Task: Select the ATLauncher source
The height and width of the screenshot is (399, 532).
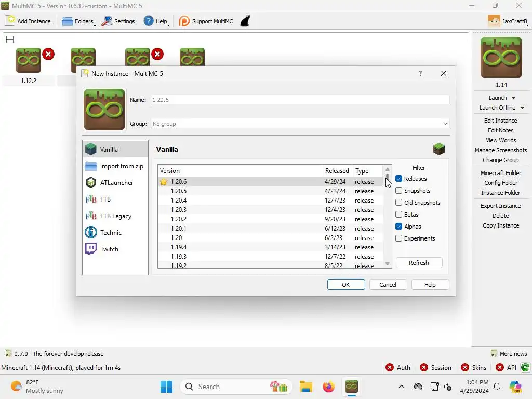Action: 115,182
